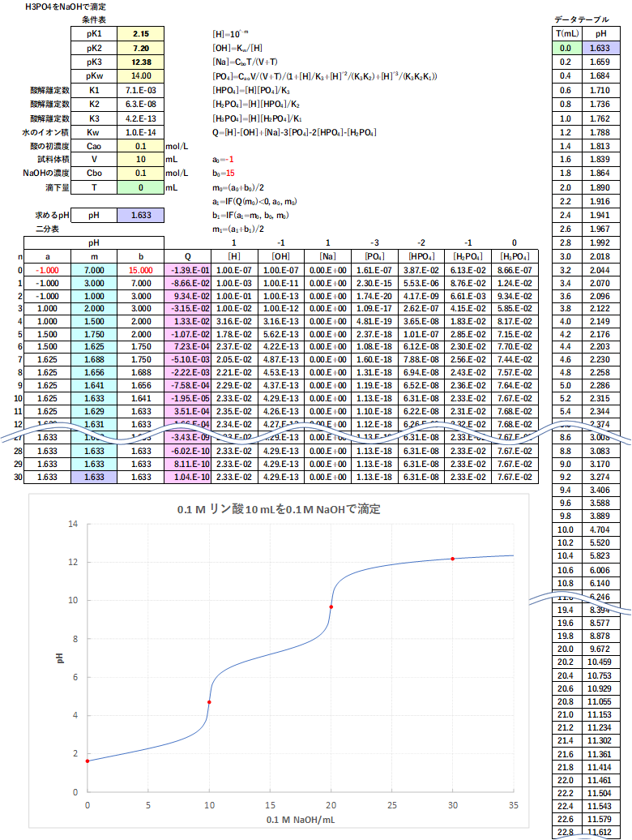Select the sample volume V cell 10
The image size is (632, 840).
pos(141,159)
